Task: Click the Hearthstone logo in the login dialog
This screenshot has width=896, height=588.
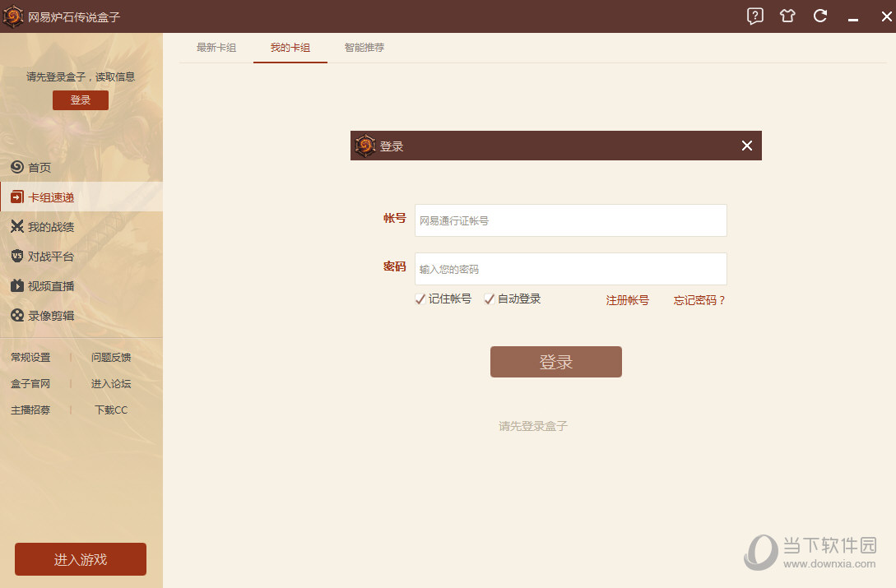Action: click(x=364, y=146)
